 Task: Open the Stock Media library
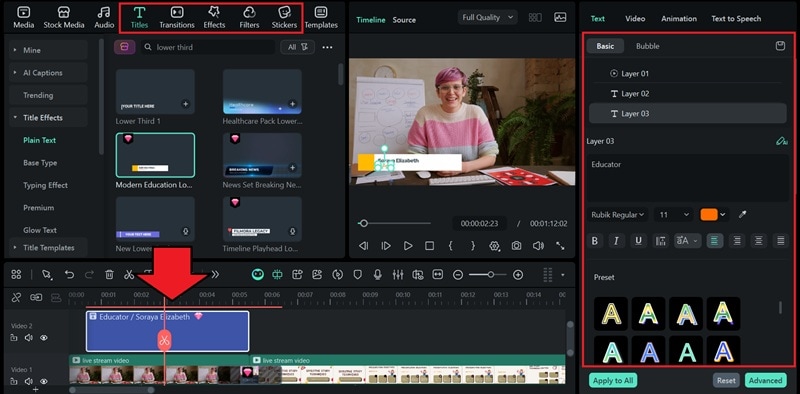[64, 17]
